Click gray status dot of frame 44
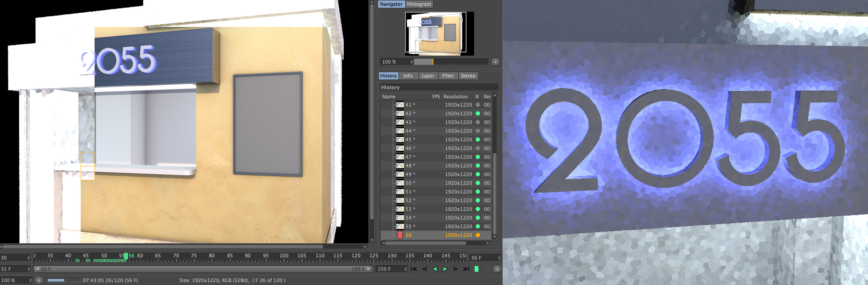The height and width of the screenshot is (285, 868). [477, 131]
